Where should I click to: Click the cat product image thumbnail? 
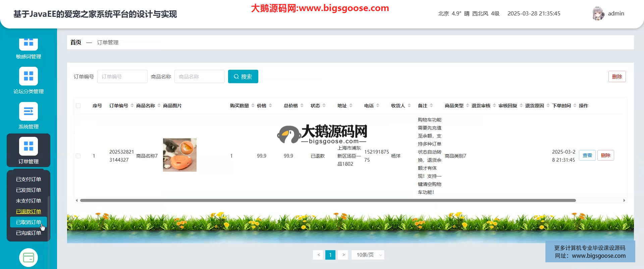pos(180,155)
